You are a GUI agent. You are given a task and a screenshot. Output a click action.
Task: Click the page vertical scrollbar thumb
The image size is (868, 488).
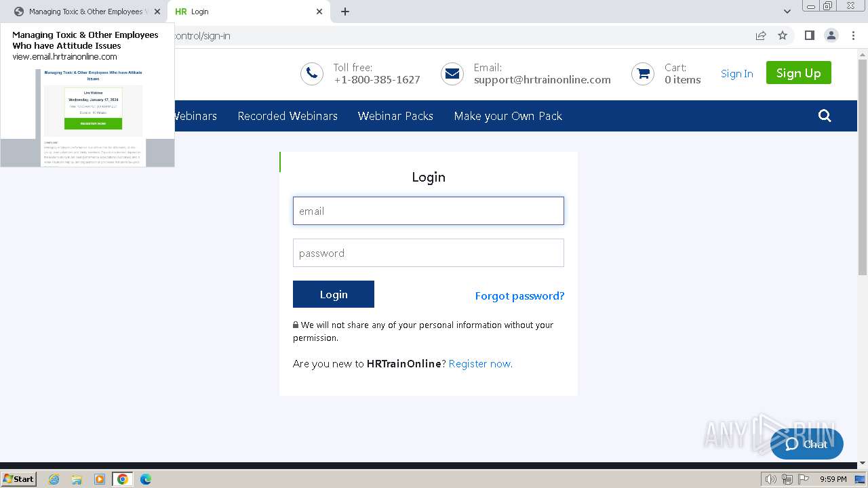(x=862, y=166)
